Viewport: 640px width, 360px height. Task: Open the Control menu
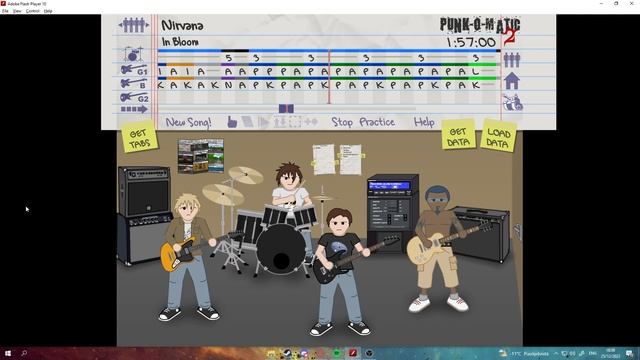(33, 11)
